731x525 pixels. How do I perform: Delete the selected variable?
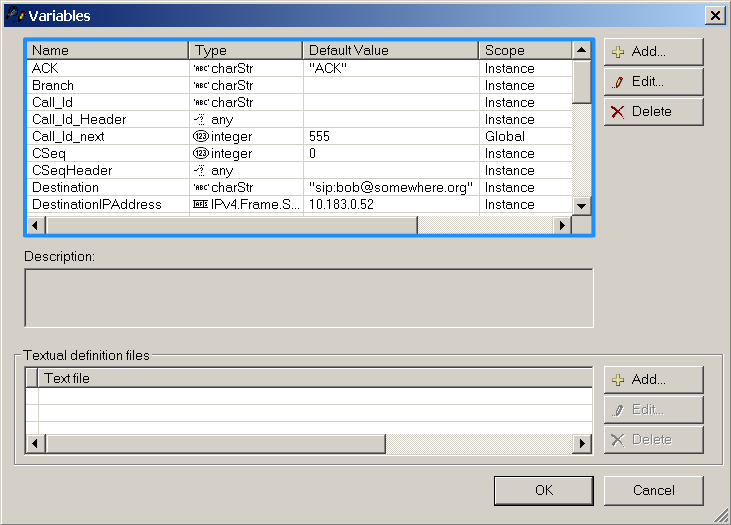point(654,111)
